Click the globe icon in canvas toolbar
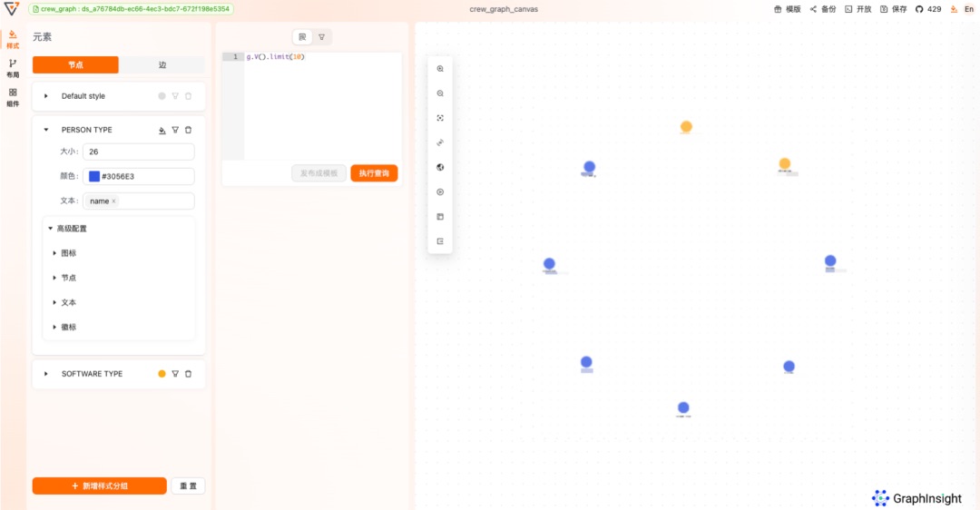 440,167
